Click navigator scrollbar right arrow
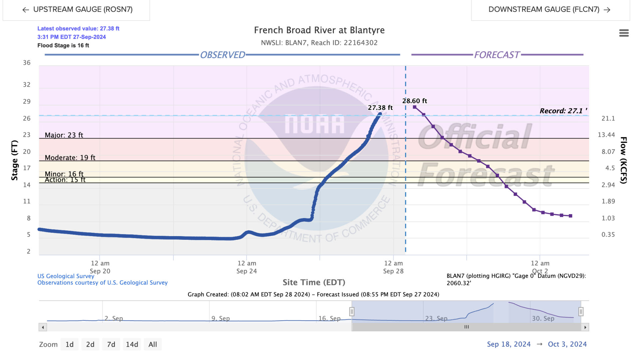Image resolution: width=644 pixels, height=357 pixels. point(585,327)
